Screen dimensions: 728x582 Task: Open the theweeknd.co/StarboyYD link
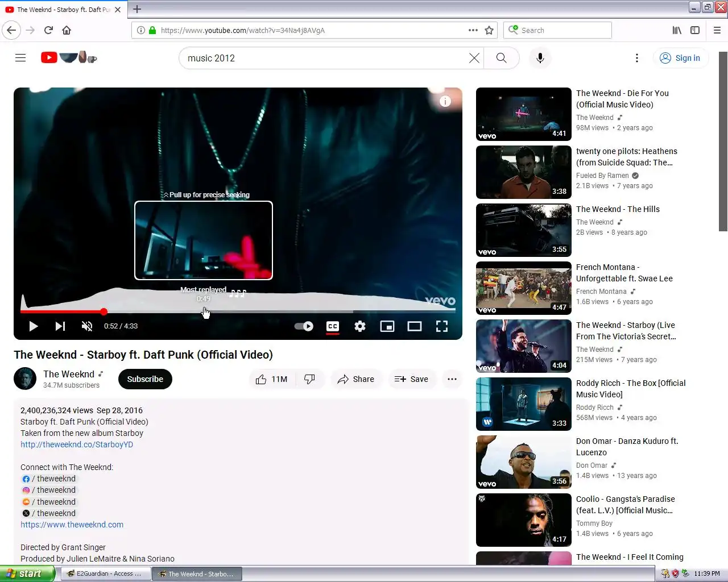pos(77,444)
